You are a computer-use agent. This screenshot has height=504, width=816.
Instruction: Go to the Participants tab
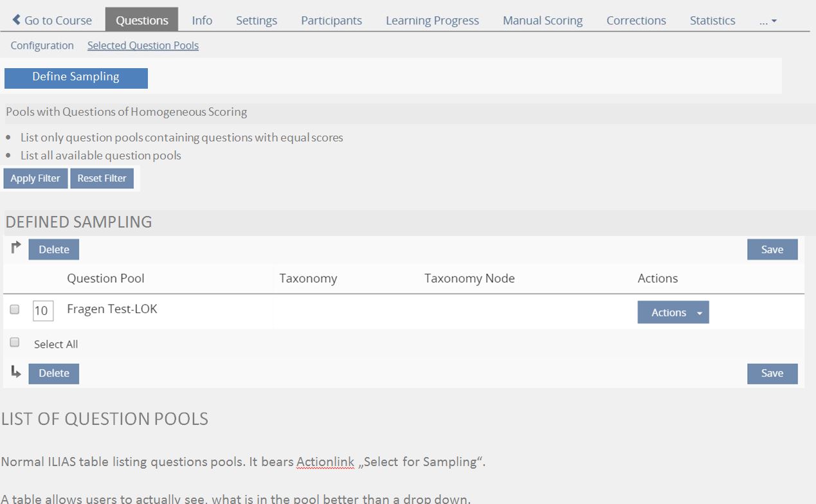331,20
